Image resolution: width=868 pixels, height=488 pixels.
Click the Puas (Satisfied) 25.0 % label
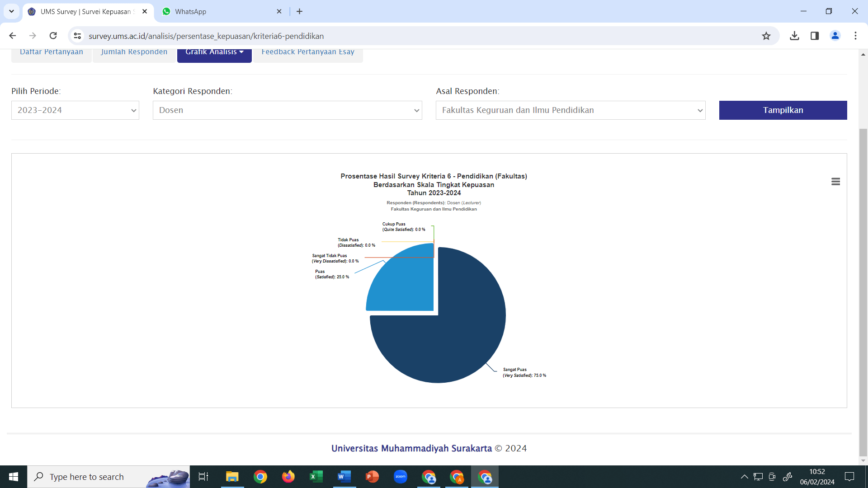pyautogui.click(x=332, y=274)
